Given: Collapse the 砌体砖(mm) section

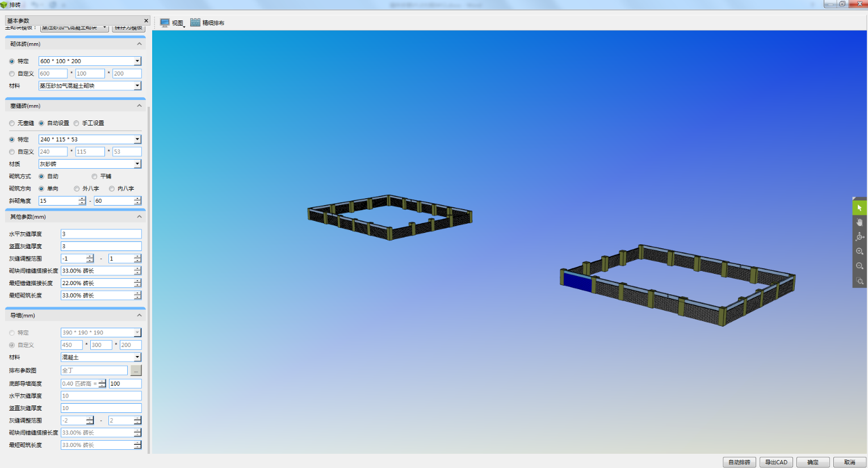Looking at the screenshot, I should pos(139,44).
